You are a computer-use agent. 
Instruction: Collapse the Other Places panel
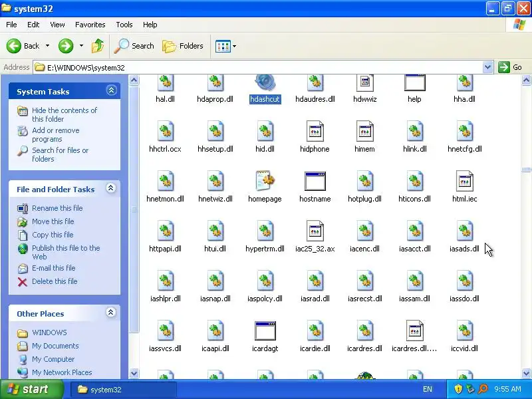click(x=111, y=313)
